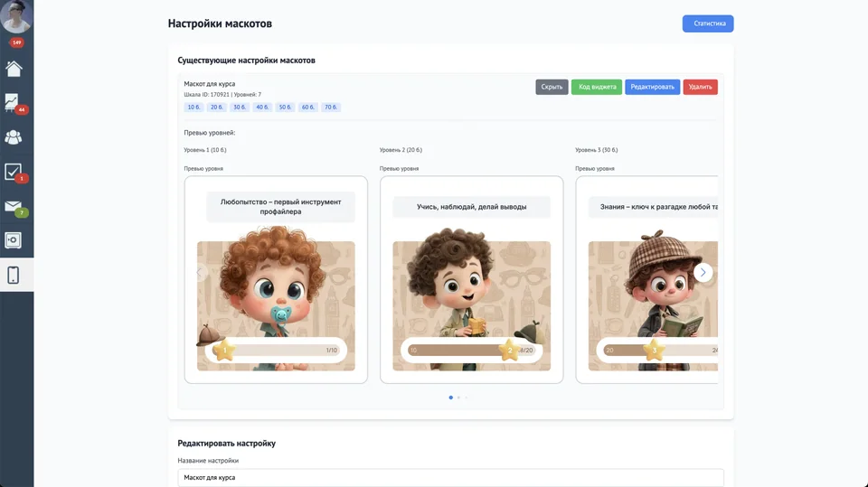
Task: Select the second carousel pagination dot
Action: point(458,398)
